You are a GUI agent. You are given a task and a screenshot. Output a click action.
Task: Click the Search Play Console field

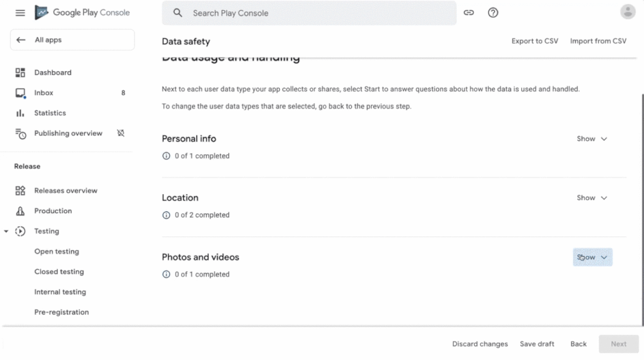click(x=309, y=13)
